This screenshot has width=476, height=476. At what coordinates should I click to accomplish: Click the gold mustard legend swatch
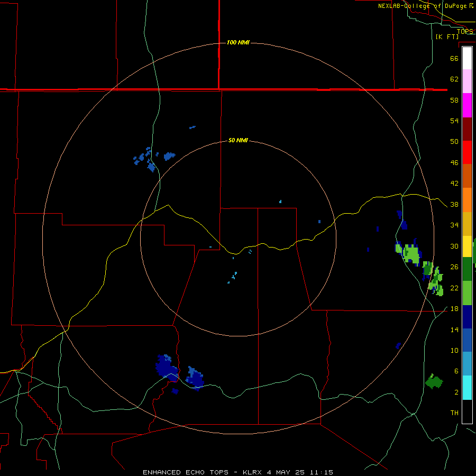point(467,224)
